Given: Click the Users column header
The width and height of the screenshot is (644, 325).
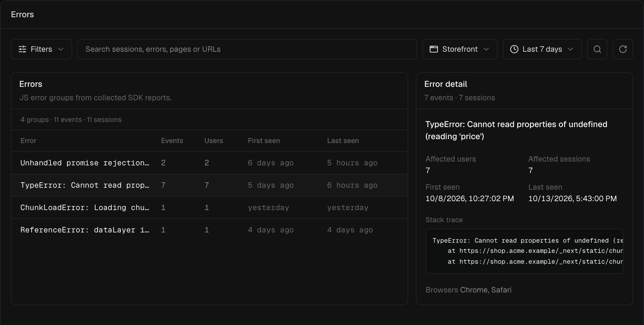Looking at the screenshot, I should point(213,141).
